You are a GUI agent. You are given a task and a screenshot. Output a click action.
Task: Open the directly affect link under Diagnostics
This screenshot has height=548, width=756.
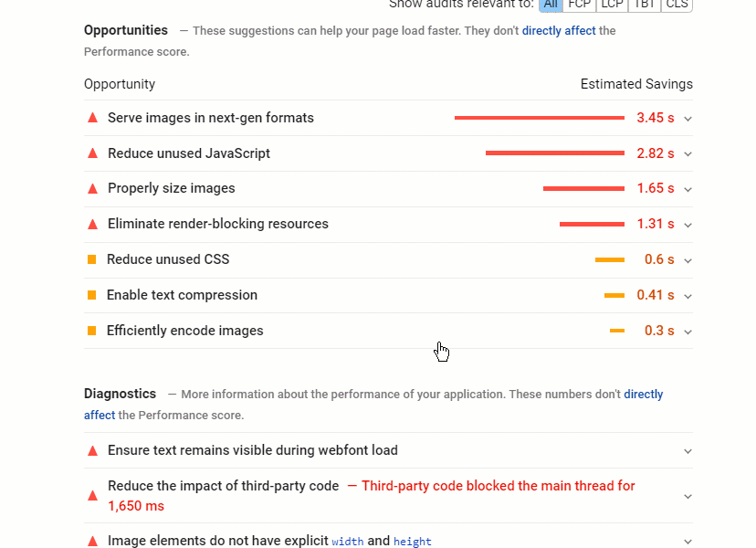(643, 395)
